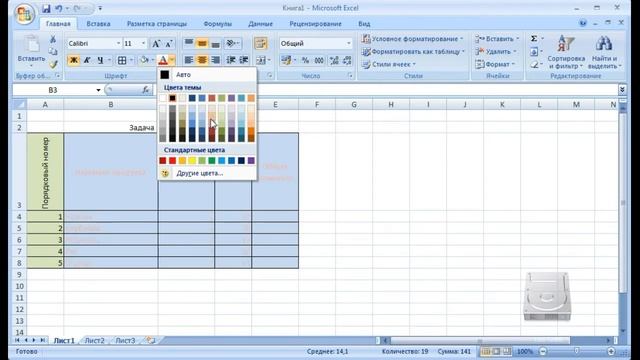
Task: Switch to the Рецензирование tab
Action: (x=316, y=24)
